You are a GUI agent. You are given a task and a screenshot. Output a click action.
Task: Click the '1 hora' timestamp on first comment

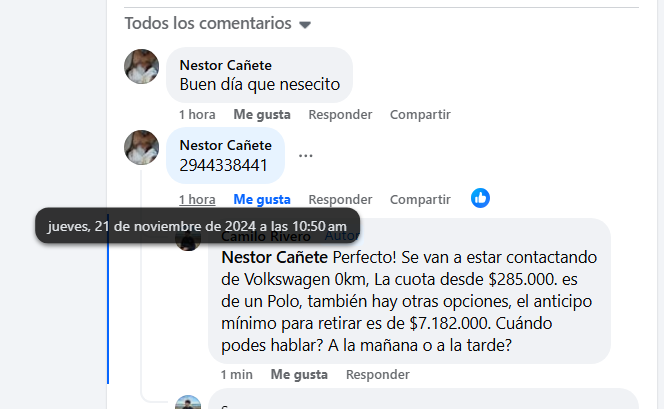(x=197, y=115)
